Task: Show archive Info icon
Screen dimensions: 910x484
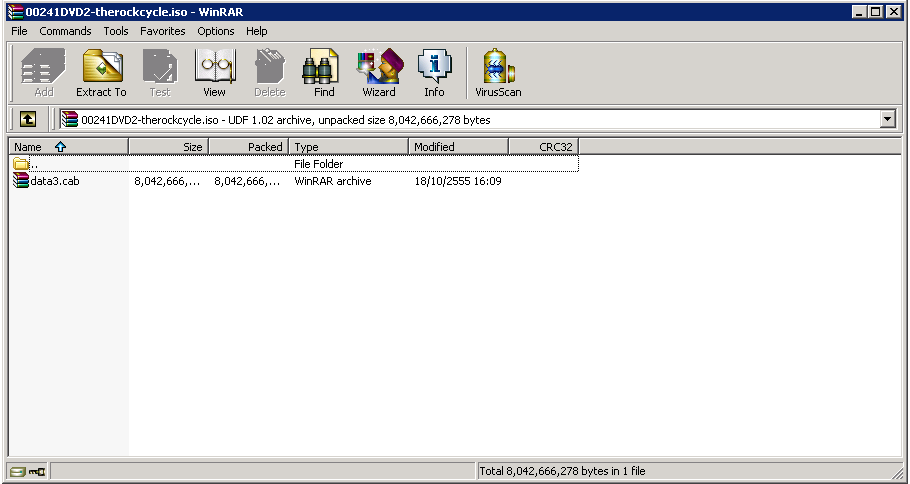Action: point(434,73)
